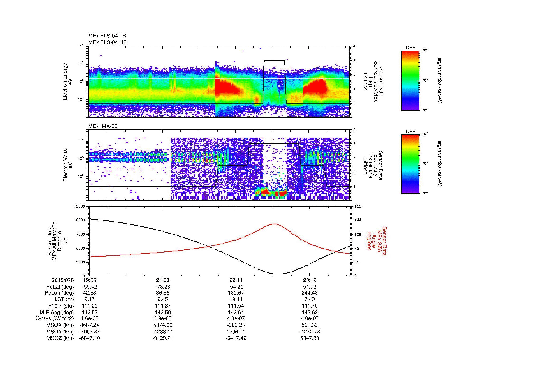555x392 pixels.
Task: Select the 'MSOX (km)' row label
Action: point(60,325)
